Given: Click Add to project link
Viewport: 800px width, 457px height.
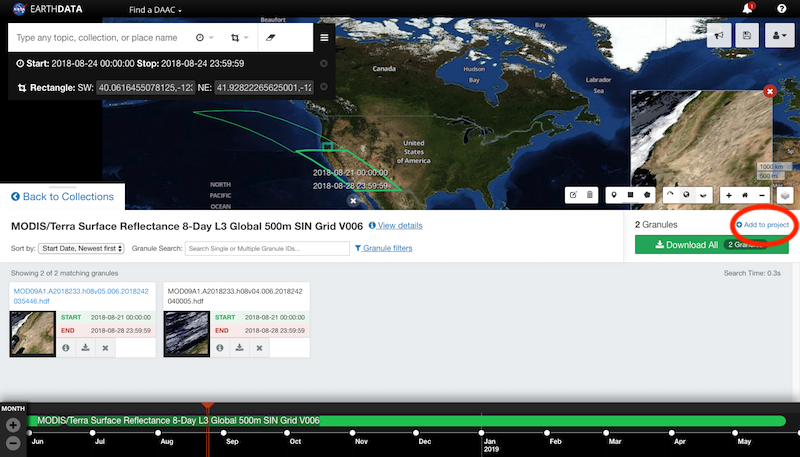Looking at the screenshot, I should 762,225.
